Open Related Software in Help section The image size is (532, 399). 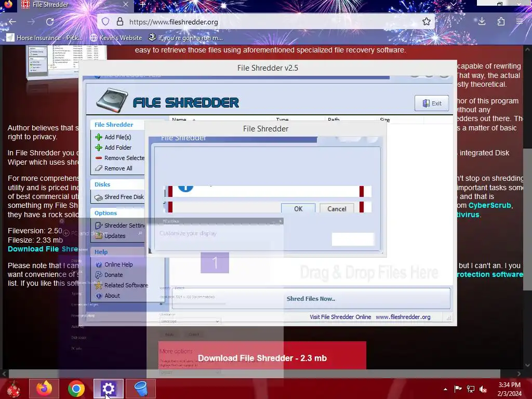126,285
